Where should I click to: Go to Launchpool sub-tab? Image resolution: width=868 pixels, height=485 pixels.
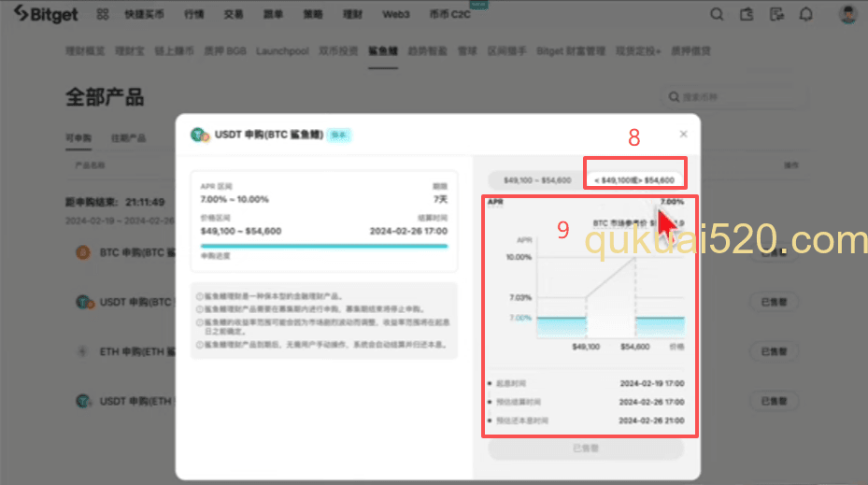(282, 51)
